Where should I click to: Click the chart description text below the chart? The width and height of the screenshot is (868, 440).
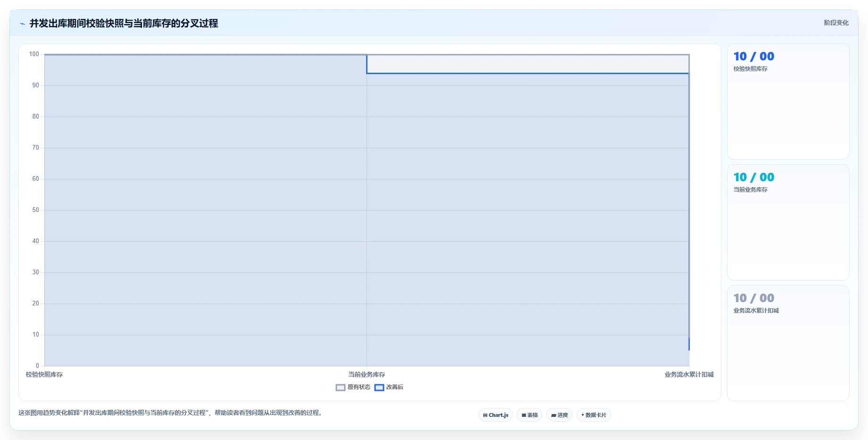(171, 413)
